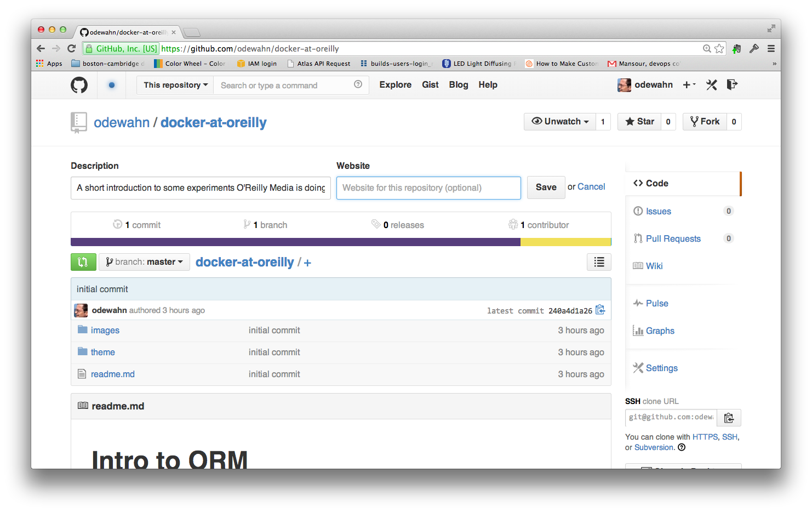The height and width of the screenshot is (512, 812).
Task: Open account settings tools icon in header
Action: pyautogui.click(x=711, y=85)
